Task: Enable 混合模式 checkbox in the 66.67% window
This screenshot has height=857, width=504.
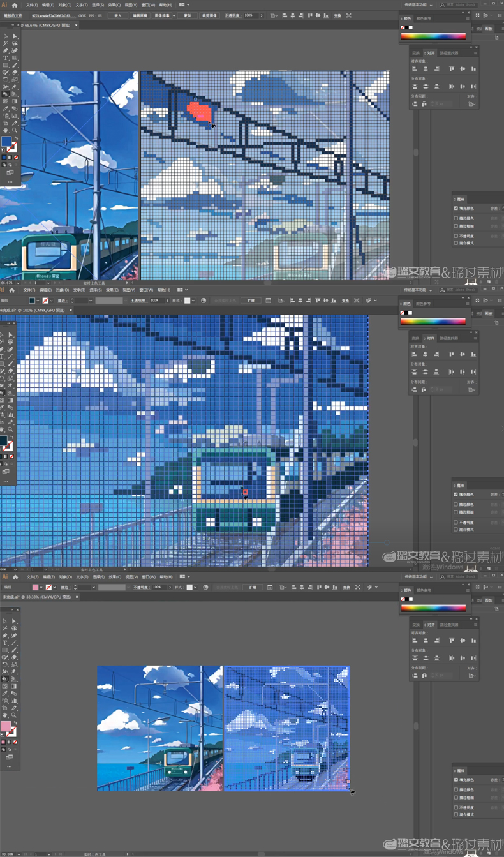Action: pos(456,242)
